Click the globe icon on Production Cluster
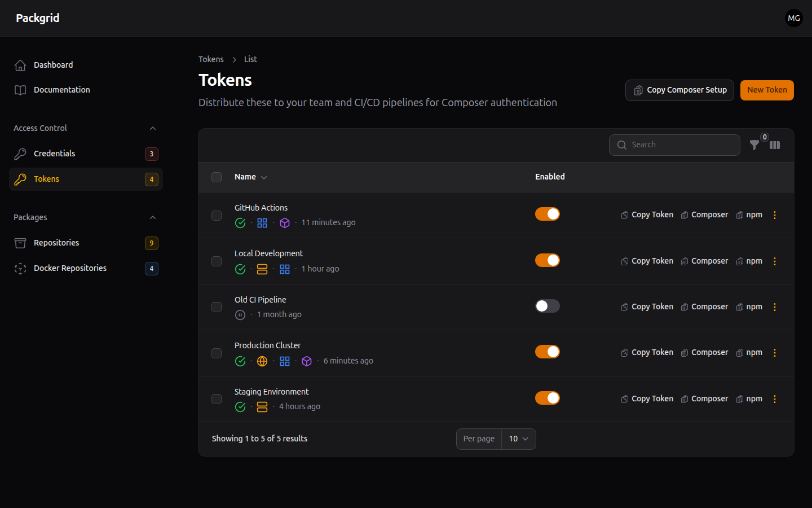This screenshot has width=812, height=508. tap(262, 361)
